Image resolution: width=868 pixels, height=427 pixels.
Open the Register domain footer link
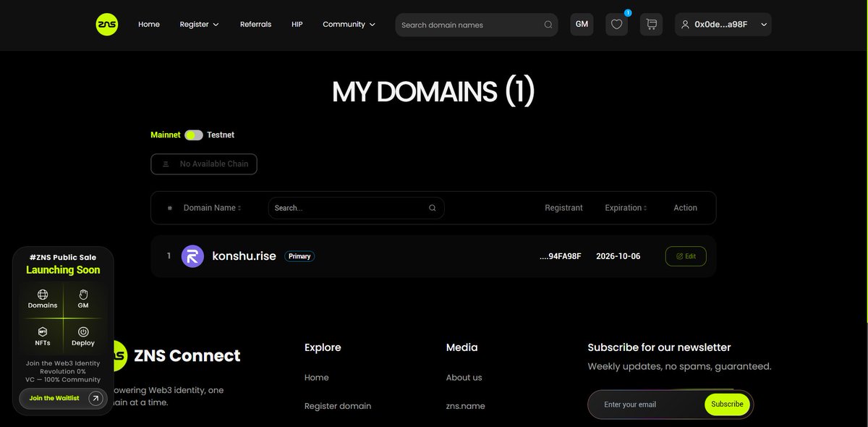pos(338,406)
